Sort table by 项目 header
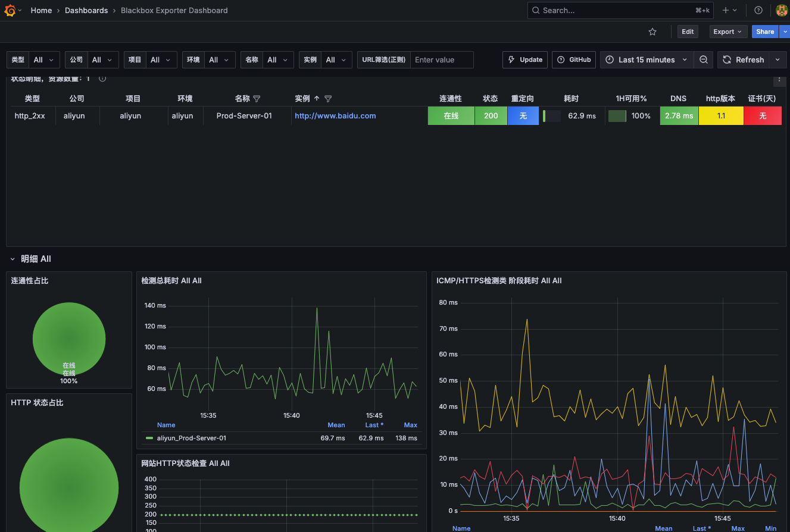Image resolution: width=790 pixels, height=532 pixels. 133,99
